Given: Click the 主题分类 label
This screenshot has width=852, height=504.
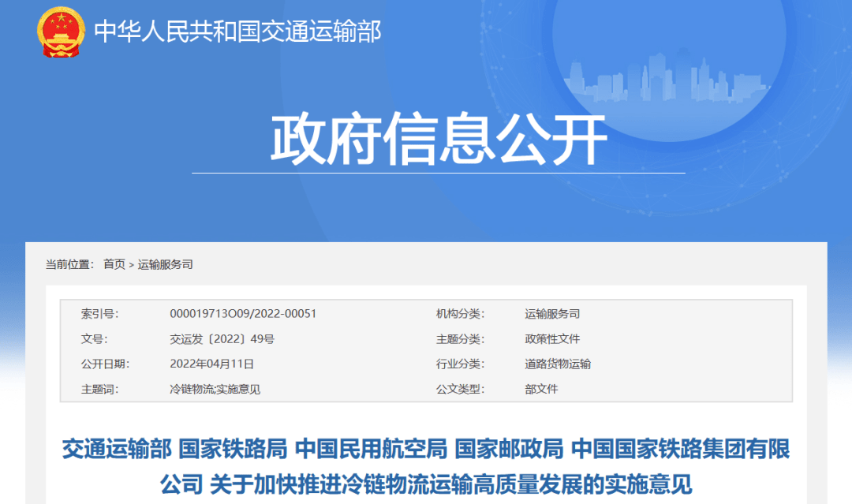Looking at the screenshot, I should 460,339.
